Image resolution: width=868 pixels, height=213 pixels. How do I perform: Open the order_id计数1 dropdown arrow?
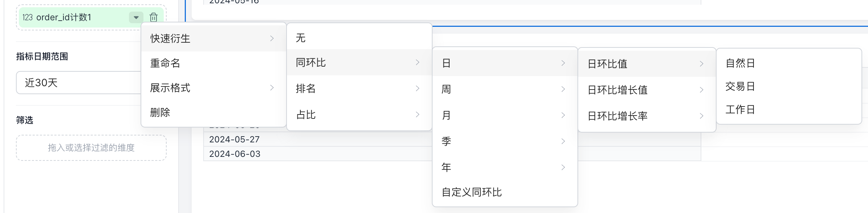coord(136,17)
